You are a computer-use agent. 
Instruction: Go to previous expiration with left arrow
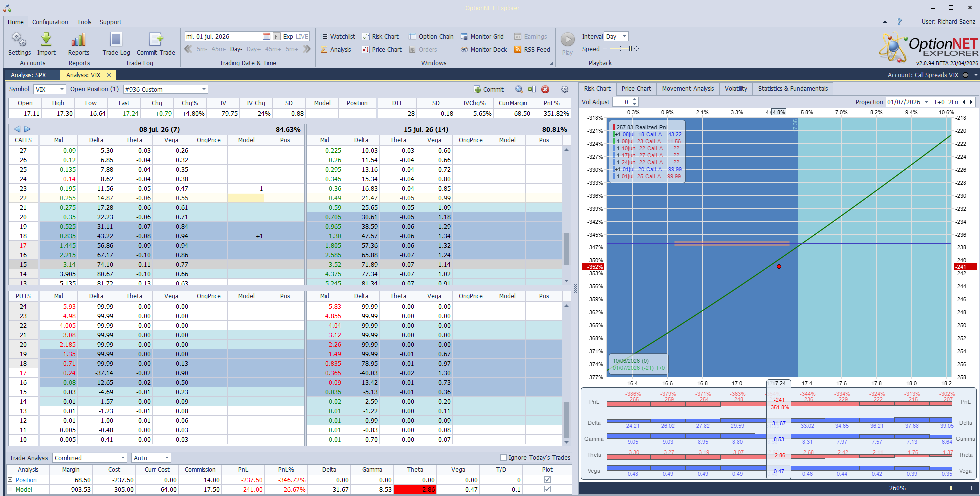(x=18, y=129)
